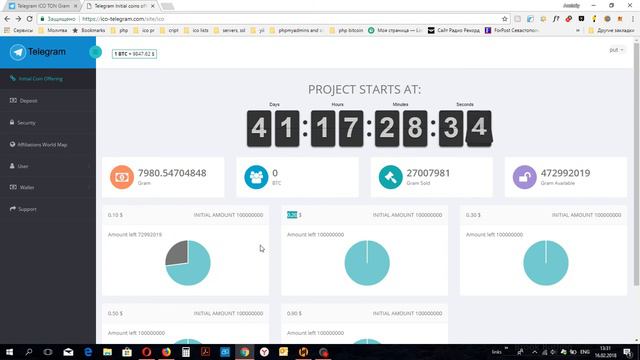
Task: Open taskbar search magnifier
Action: click(29, 352)
